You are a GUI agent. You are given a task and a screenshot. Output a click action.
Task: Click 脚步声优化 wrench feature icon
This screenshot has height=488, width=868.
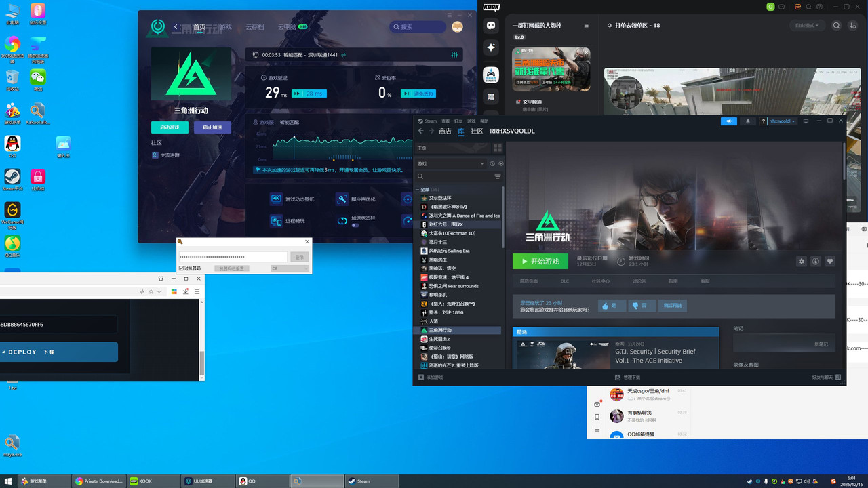(342, 199)
